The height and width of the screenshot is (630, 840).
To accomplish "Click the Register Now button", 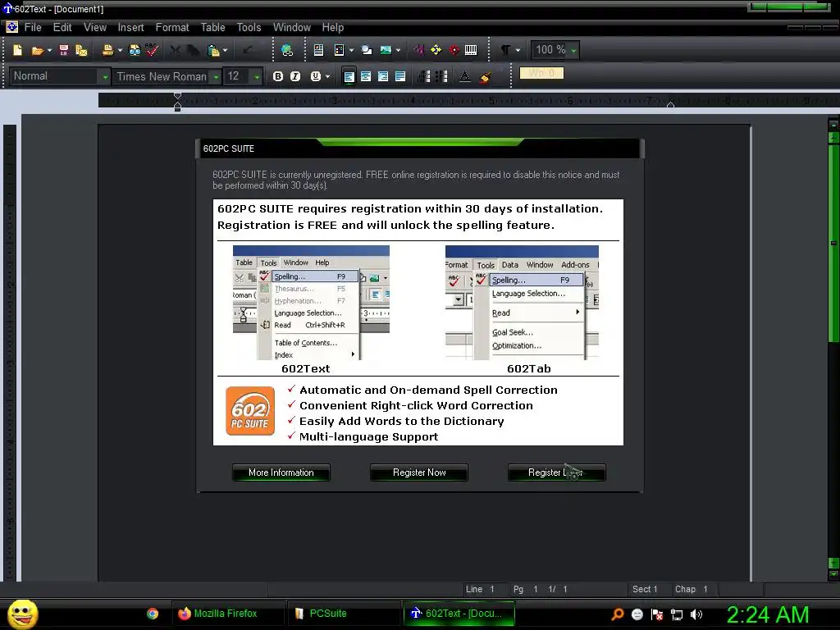I will click(419, 472).
